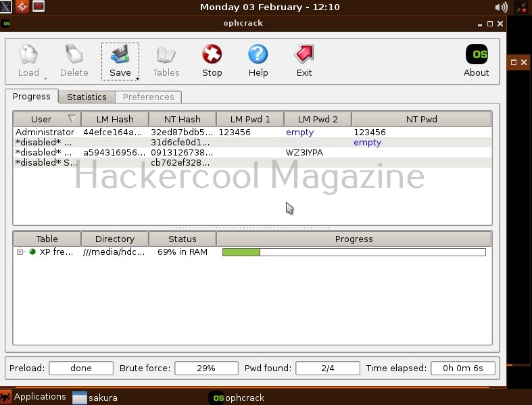Click the date and time clock
Image resolution: width=532 pixels, height=405 pixels.
[x=270, y=7]
